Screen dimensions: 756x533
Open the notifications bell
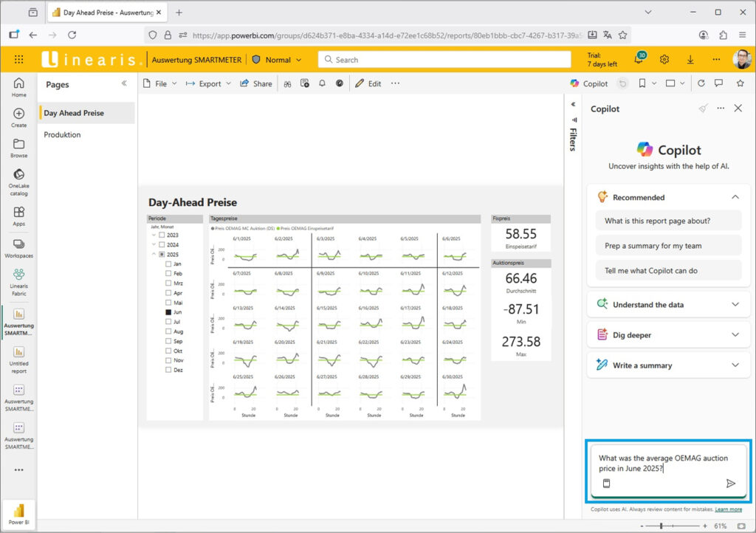tap(639, 59)
